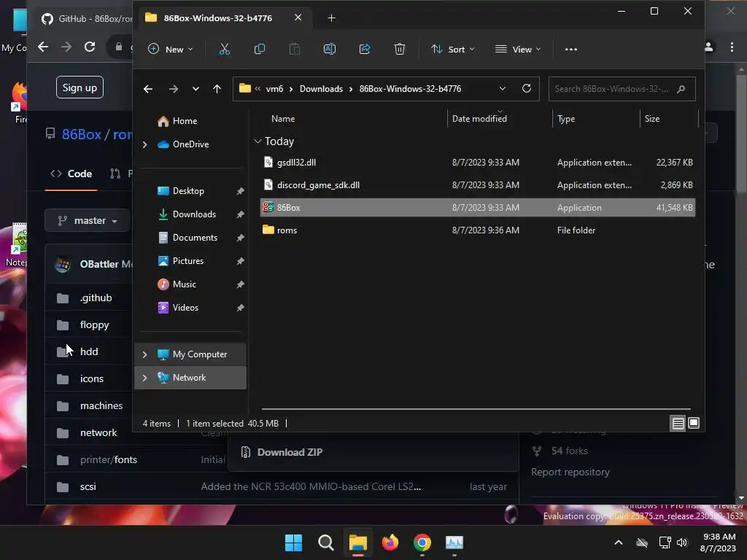Click the Copy icon in Explorer toolbar
This screenshot has height=560, width=747.
[x=260, y=49]
